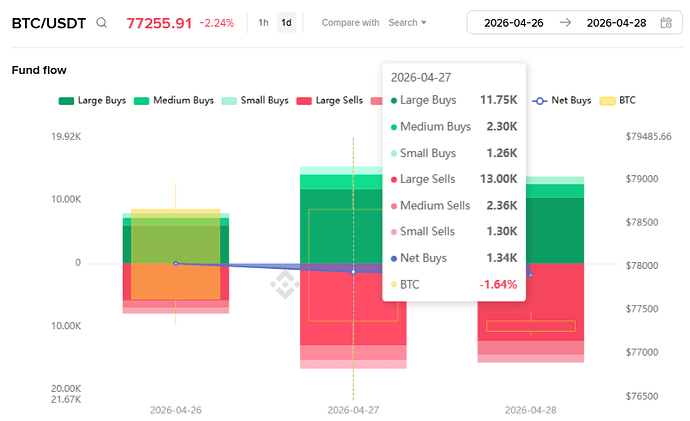Click the 2026-04-26 candlestick in the chart

(176, 254)
